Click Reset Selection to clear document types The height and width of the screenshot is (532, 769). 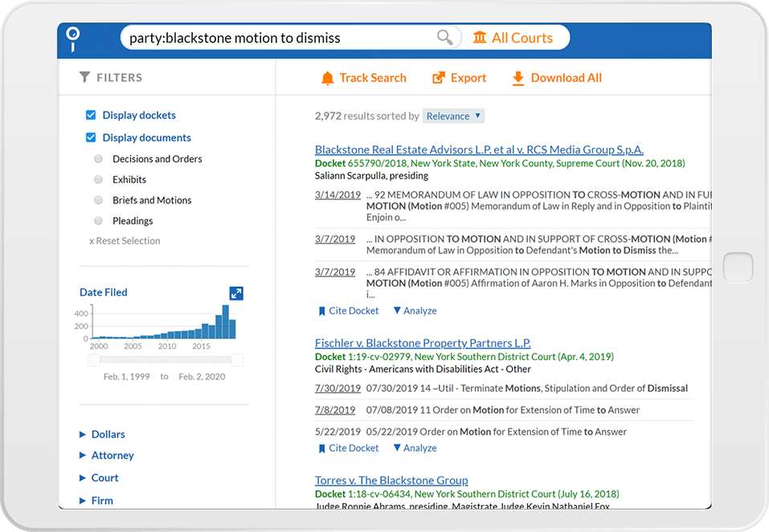point(125,240)
